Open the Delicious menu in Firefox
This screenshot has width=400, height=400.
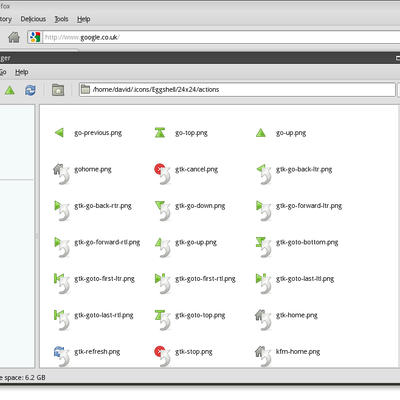(x=33, y=19)
